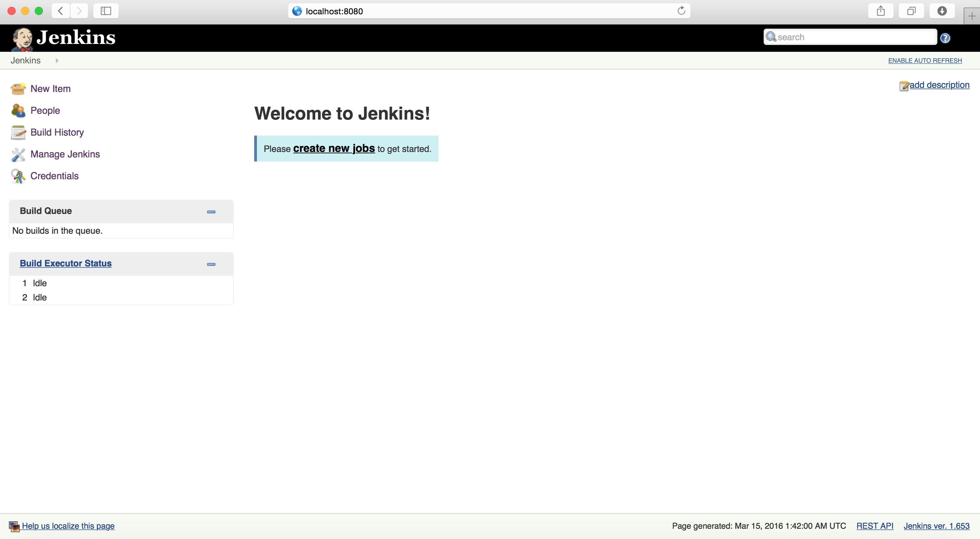Focus the Jenkins search input field
The height and width of the screenshot is (539, 980).
coord(850,37)
